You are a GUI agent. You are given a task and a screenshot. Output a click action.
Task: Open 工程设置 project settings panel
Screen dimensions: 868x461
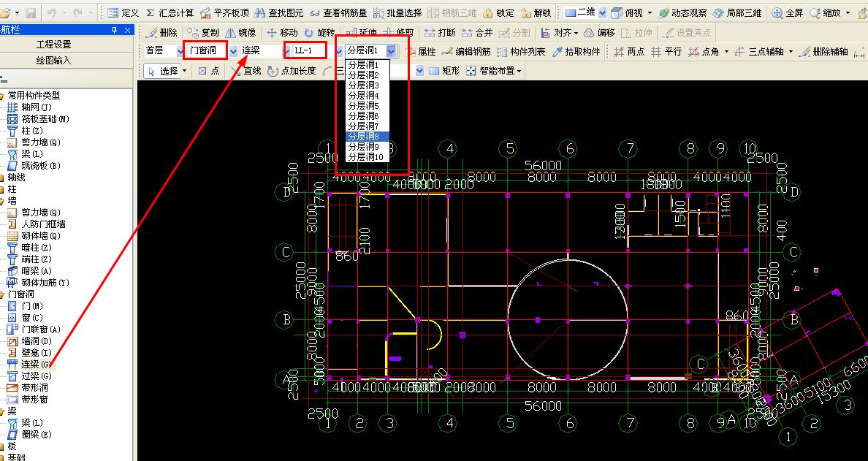[x=53, y=45]
